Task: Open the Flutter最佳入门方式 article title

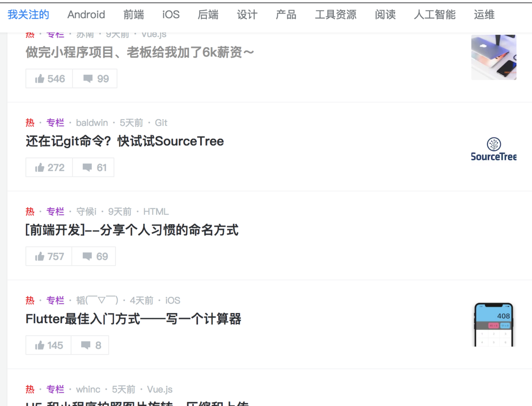Action: pos(133,319)
